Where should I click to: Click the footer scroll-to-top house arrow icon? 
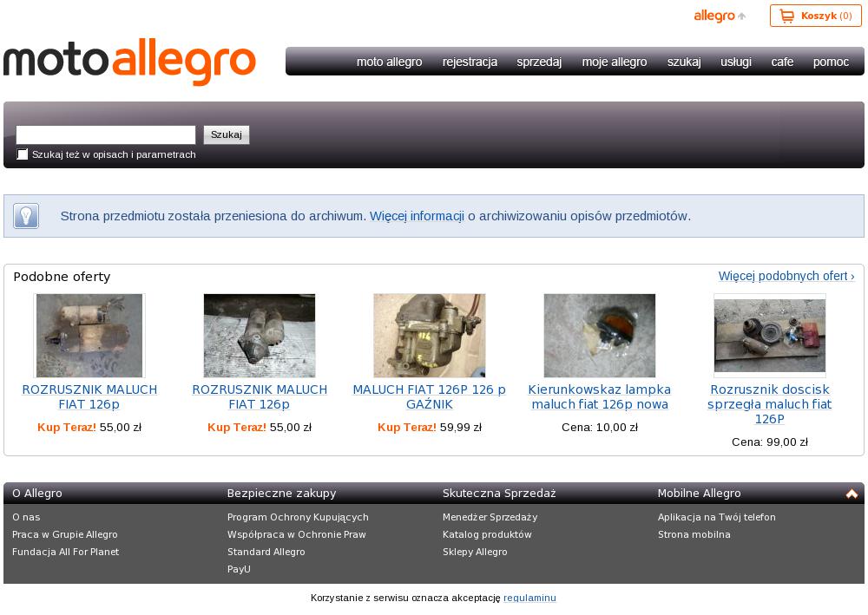pos(852,494)
